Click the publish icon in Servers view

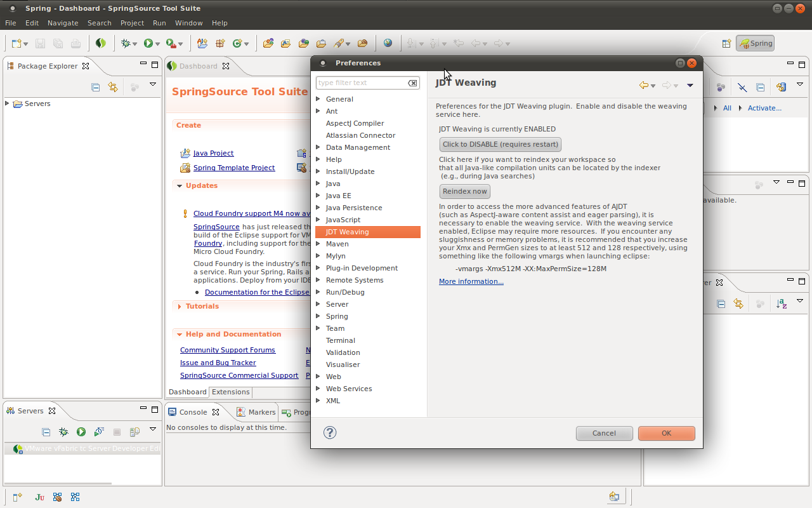[134, 432]
